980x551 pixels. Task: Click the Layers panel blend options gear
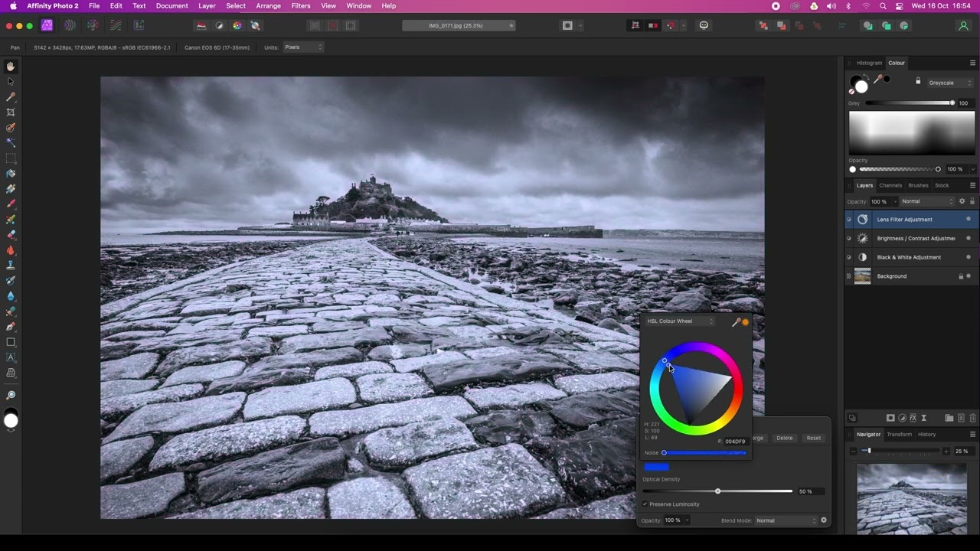[x=962, y=201]
